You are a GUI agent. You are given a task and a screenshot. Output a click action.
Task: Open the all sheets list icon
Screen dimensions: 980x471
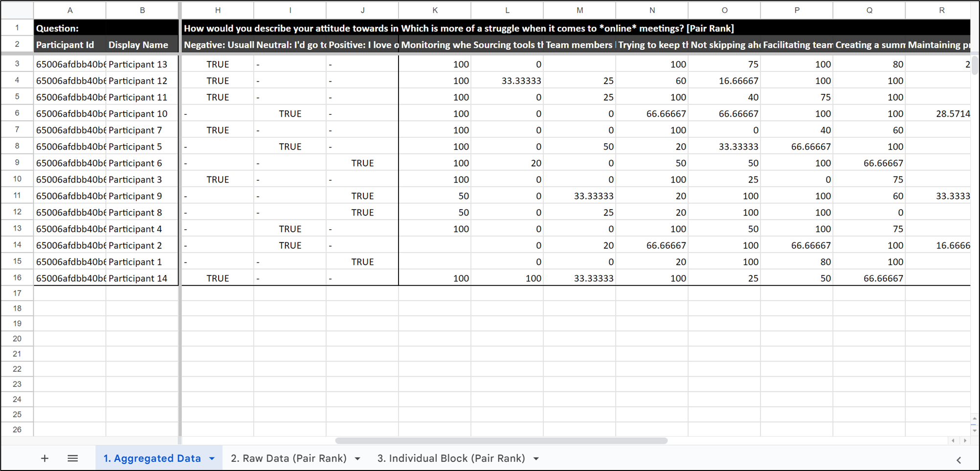click(72, 458)
